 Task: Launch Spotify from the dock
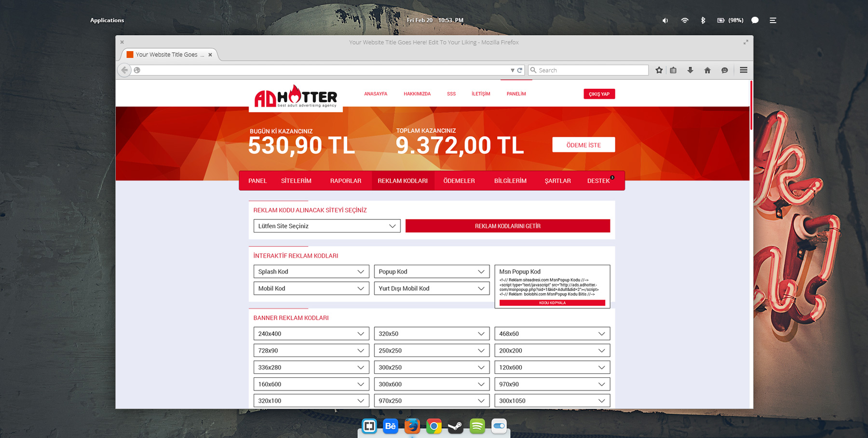[x=477, y=426]
